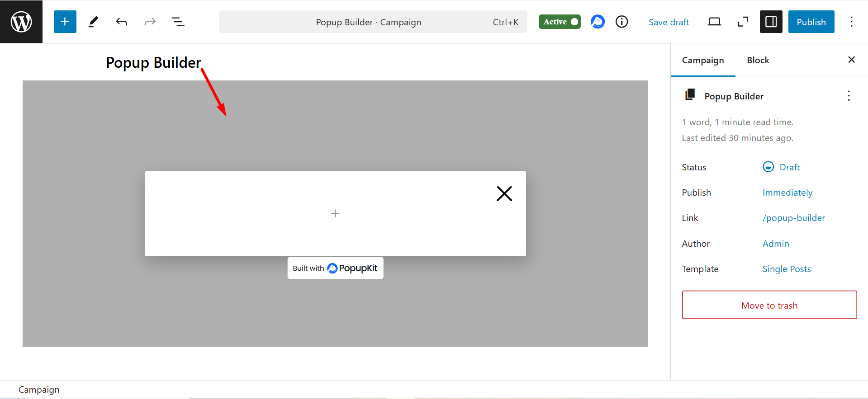
Task: Switch to the Block tab
Action: (758, 60)
